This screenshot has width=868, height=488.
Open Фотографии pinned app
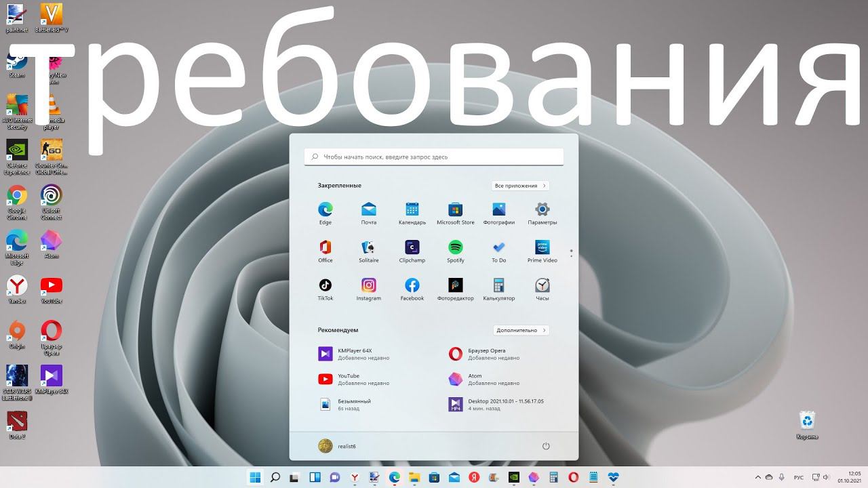[498, 213]
